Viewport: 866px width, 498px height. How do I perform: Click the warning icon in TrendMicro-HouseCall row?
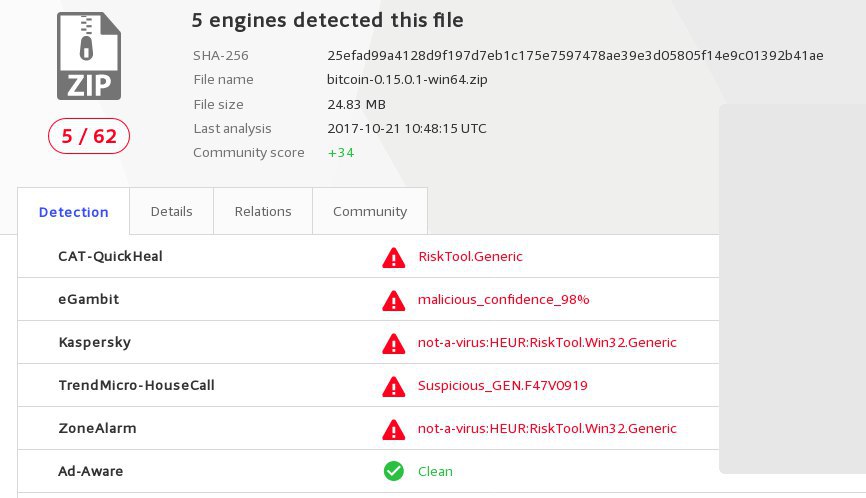pos(393,386)
